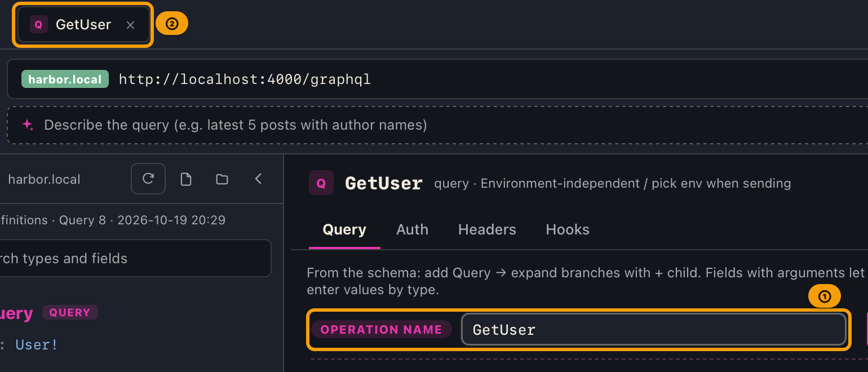The width and height of the screenshot is (868, 372).
Task: Close the GetUser tab
Action: (130, 25)
